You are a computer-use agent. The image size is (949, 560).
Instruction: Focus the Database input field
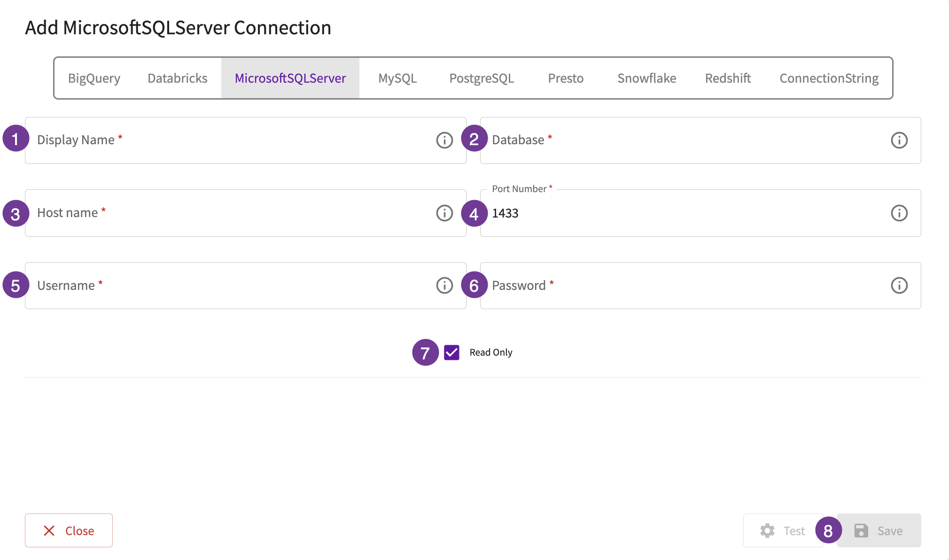point(700,140)
